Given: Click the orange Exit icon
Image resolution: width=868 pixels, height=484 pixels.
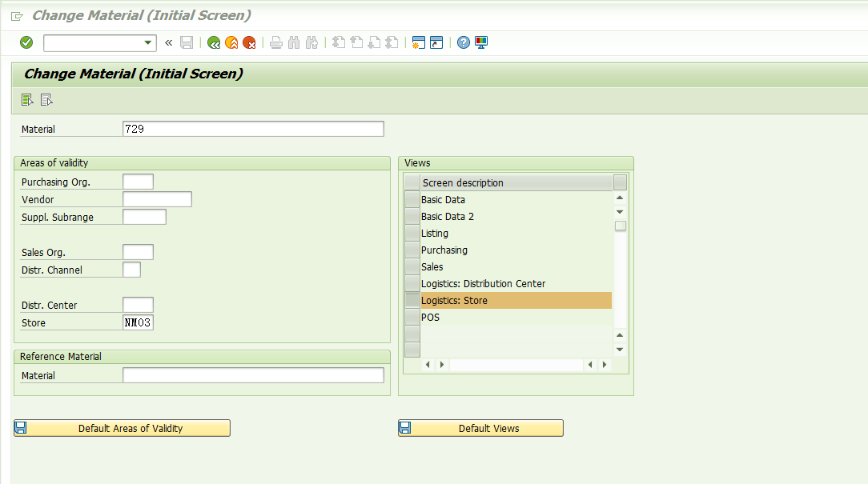Looking at the screenshot, I should click(231, 42).
